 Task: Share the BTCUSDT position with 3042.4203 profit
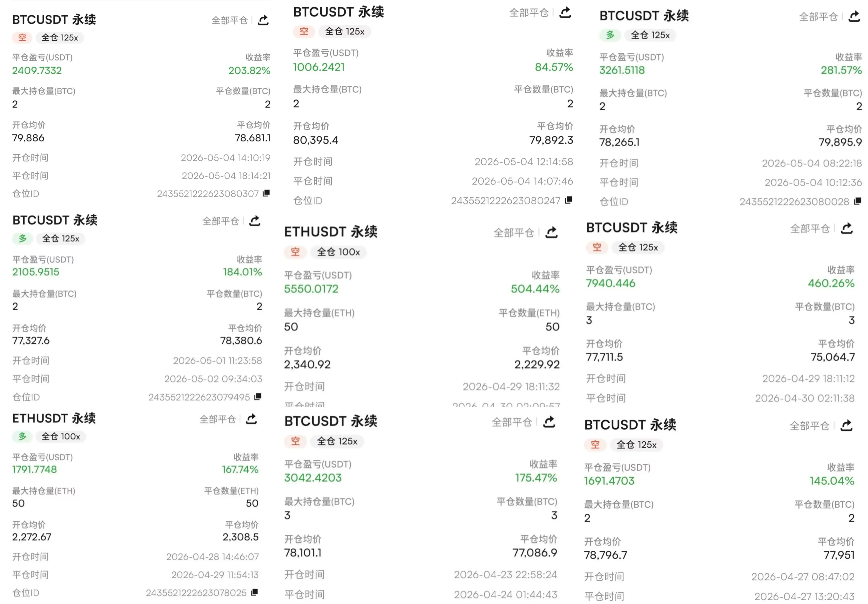[x=549, y=422]
